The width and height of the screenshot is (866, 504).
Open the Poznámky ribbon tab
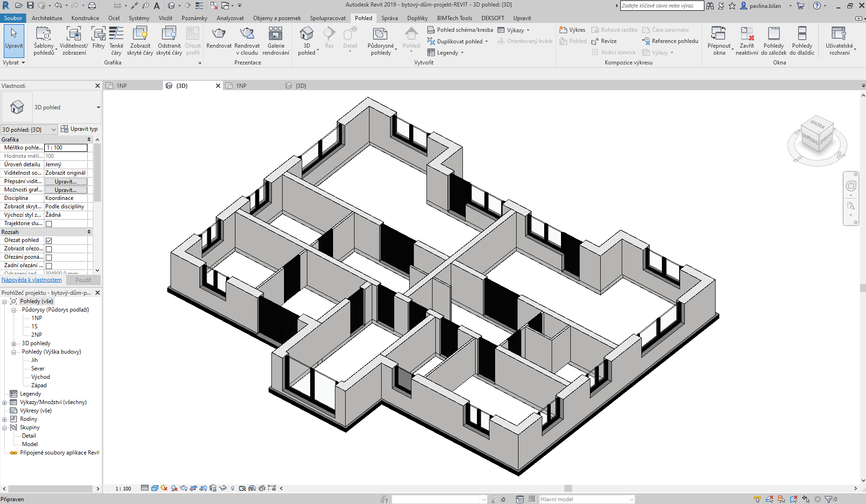(x=194, y=18)
